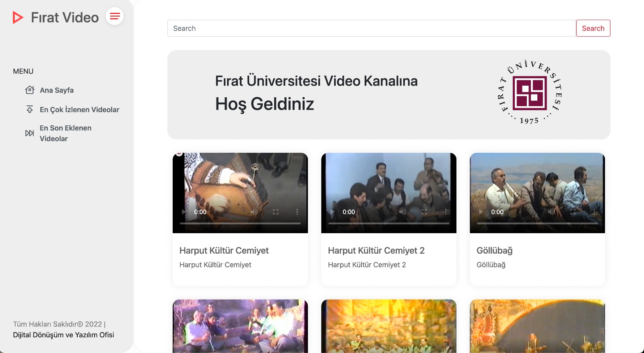This screenshot has height=353, width=644.
Task: Open fullscreen on Harput Kültür Cemiyet video
Action: tap(276, 212)
